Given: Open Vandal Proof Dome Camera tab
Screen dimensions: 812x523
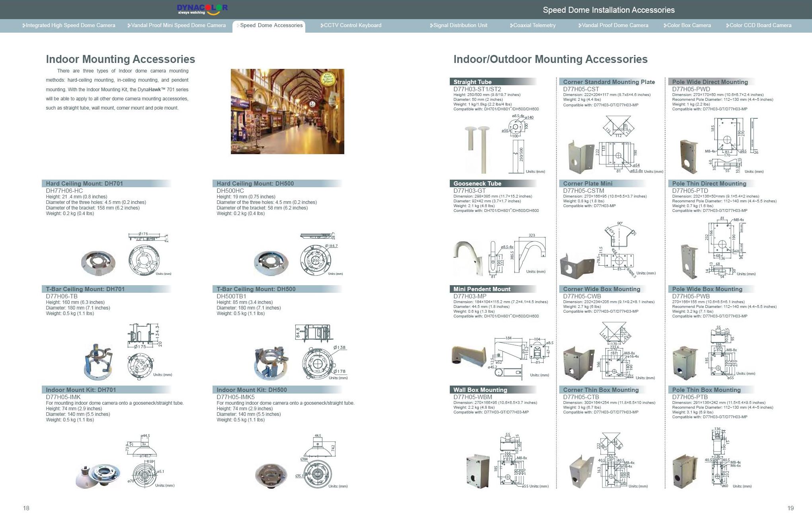Looking at the screenshot, I should (x=613, y=25).
